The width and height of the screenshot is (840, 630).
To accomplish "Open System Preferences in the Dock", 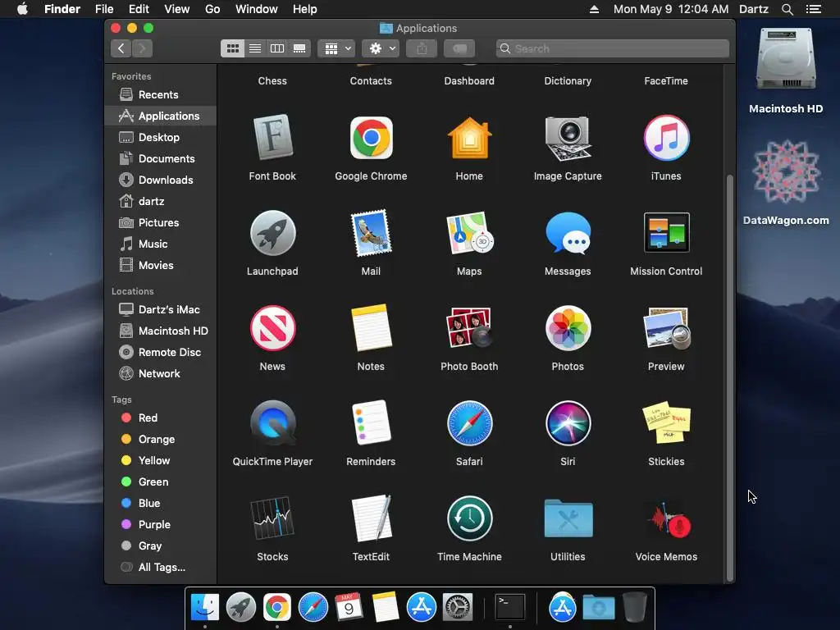I will point(458,608).
